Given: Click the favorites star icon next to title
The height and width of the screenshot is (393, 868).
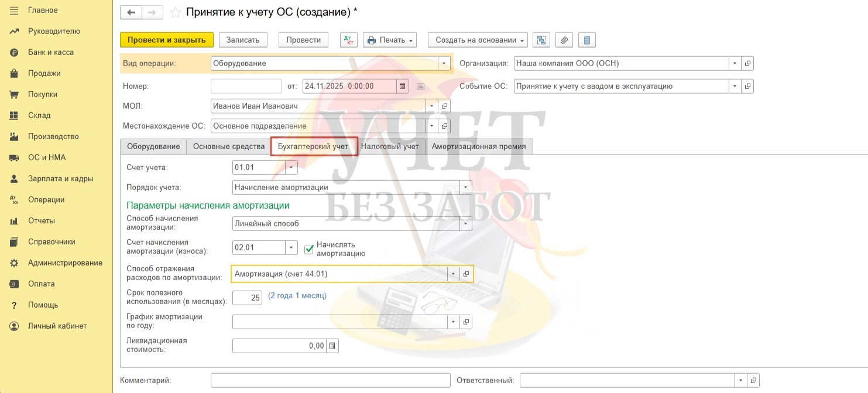Looking at the screenshot, I should coord(175,12).
